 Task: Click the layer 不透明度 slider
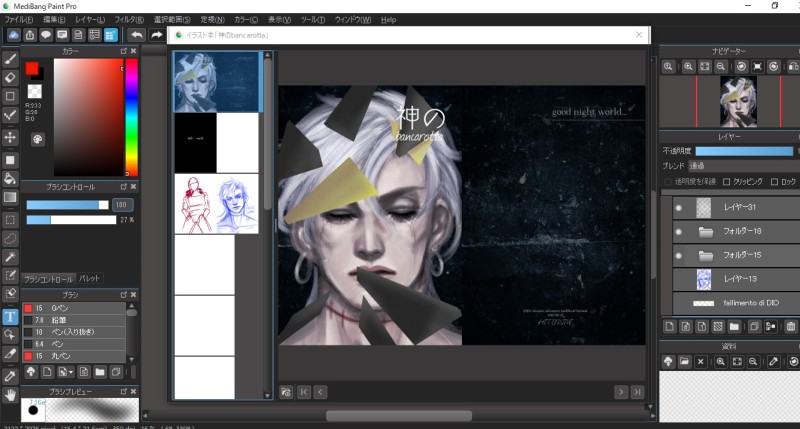pos(744,151)
